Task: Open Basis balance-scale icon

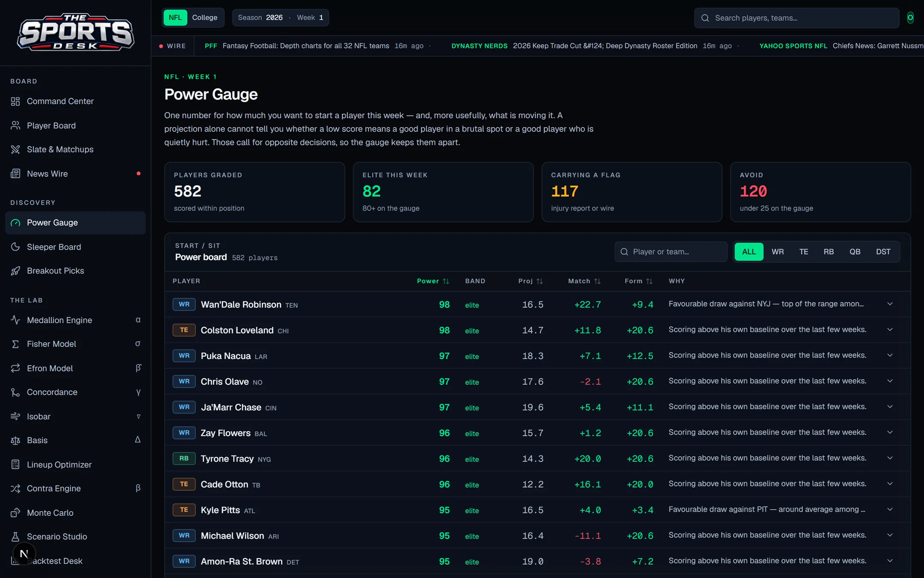Action: [x=15, y=441]
